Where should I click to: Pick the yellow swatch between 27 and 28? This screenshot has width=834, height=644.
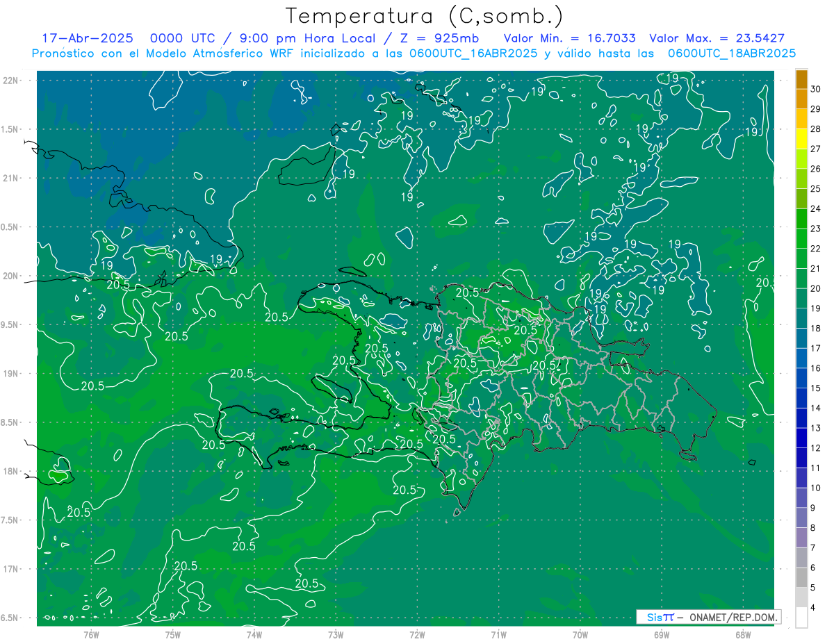tap(801, 139)
